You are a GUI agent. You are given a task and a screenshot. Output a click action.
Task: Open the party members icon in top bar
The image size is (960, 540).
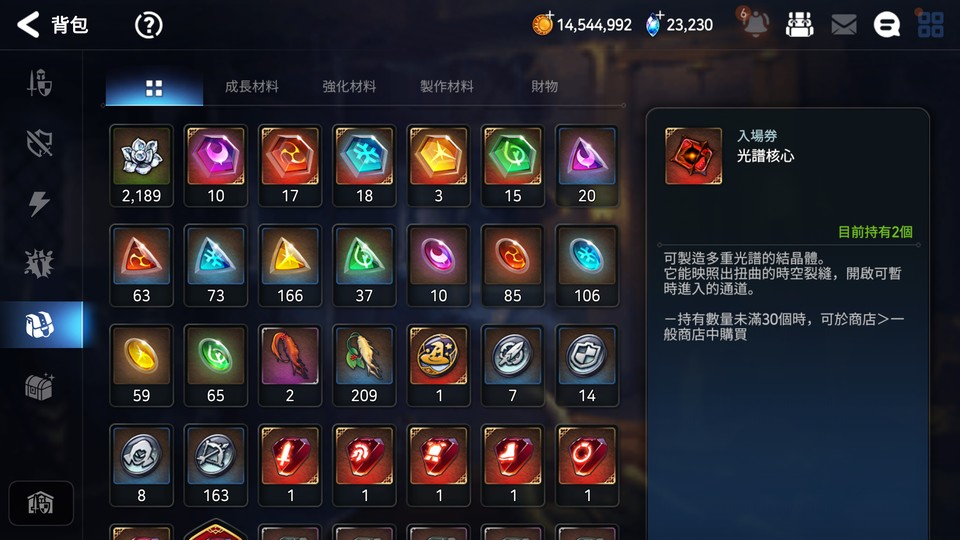point(799,25)
